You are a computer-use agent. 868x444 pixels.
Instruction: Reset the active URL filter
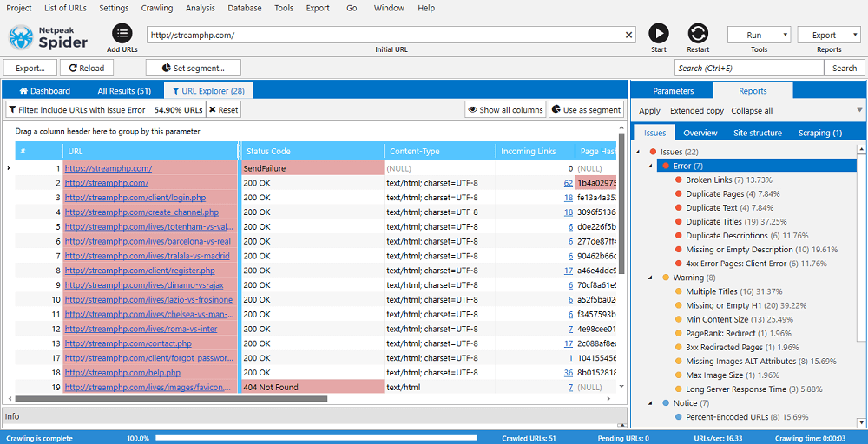pos(224,109)
